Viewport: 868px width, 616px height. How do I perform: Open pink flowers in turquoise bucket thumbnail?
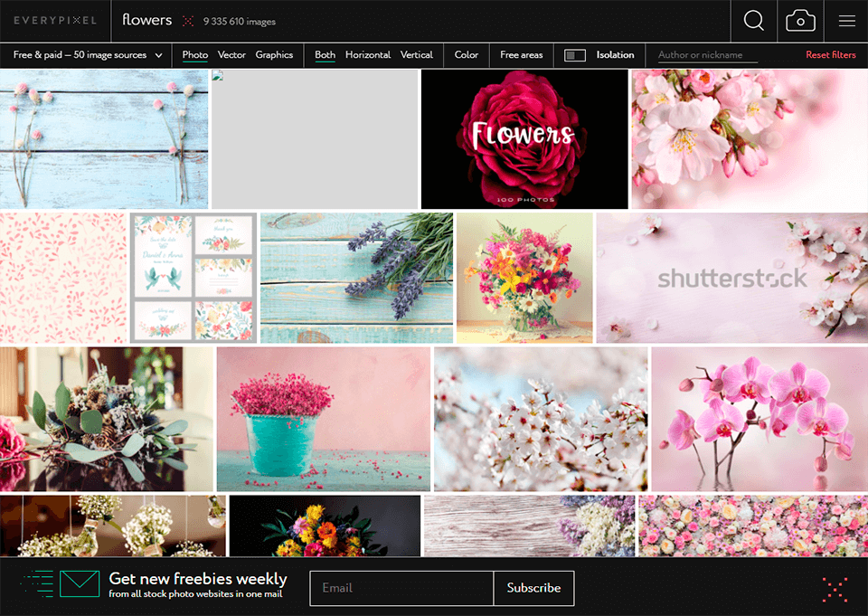click(x=324, y=420)
